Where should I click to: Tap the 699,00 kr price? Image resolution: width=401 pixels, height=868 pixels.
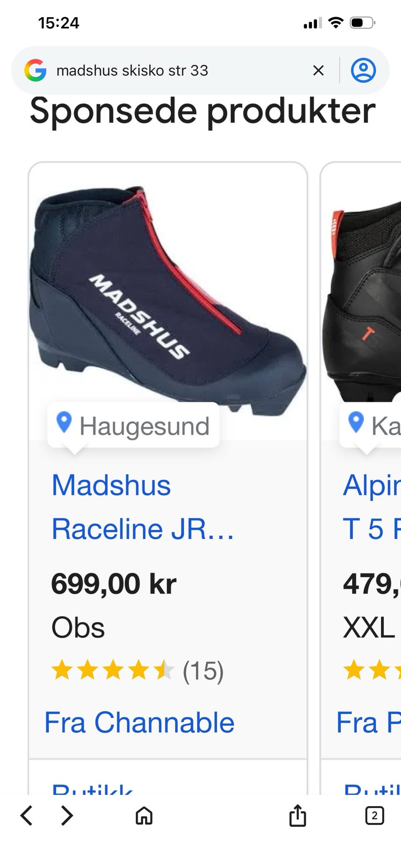click(114, 583)
